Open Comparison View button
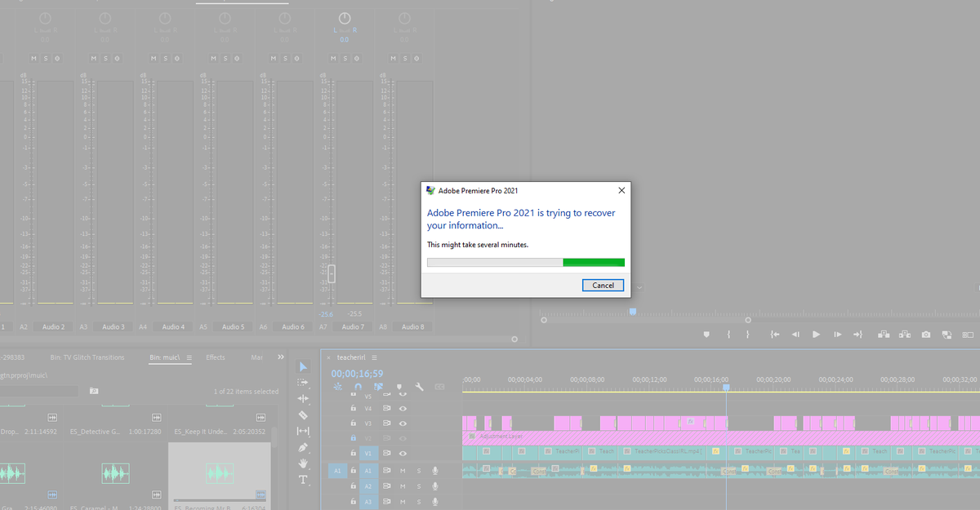Image resolution: width=980 pixels, height=510 pixels. 947,335
